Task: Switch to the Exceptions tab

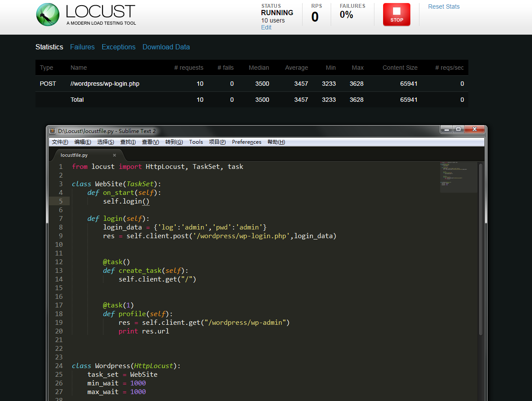Action: click(119, 47)
